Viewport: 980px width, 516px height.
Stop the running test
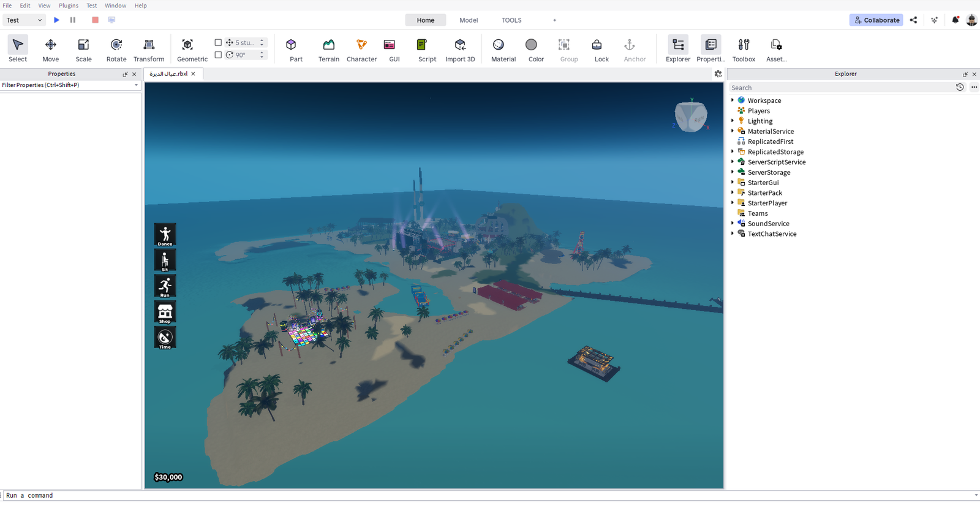pyautogui.click(x=95, y=20)
